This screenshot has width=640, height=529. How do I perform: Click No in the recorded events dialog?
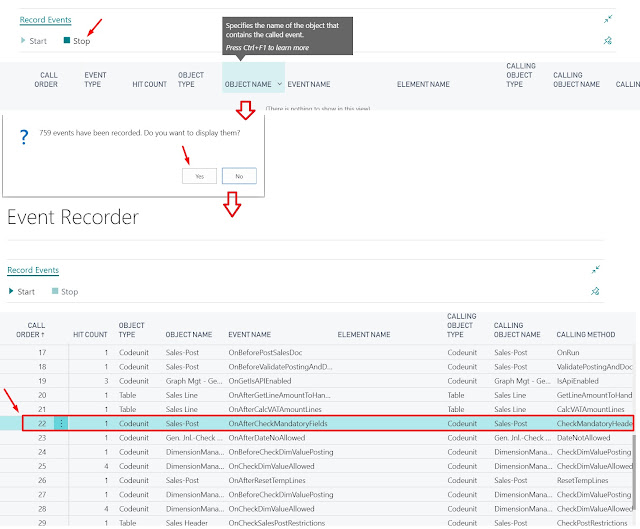(x=239, y=176)
